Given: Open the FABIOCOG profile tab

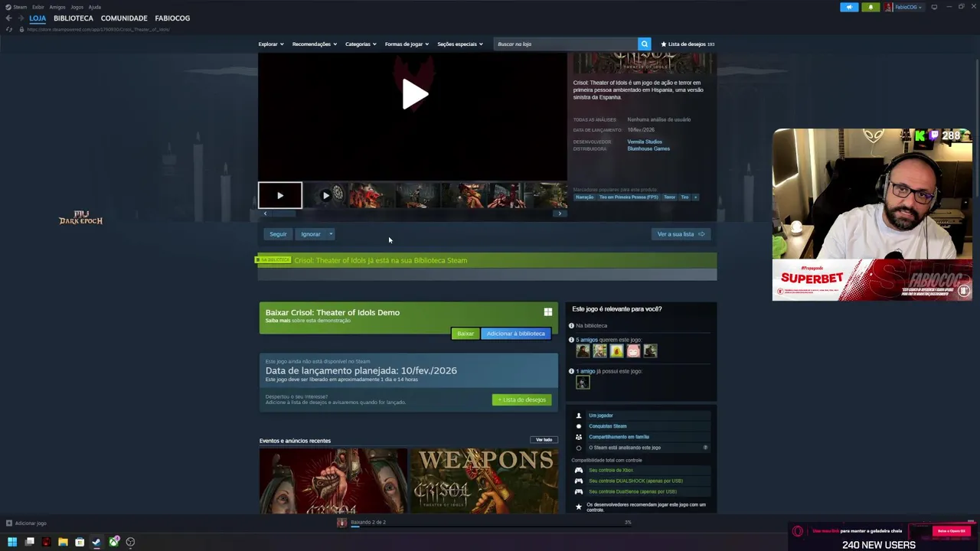Looking at the screenshot, I should click(172, 18).
